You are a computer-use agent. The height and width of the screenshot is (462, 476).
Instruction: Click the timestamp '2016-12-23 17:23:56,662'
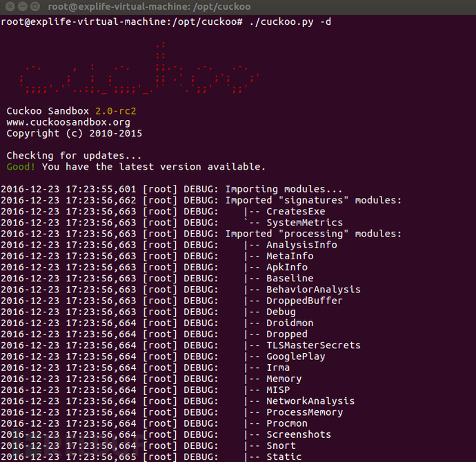tap(68, 200)
